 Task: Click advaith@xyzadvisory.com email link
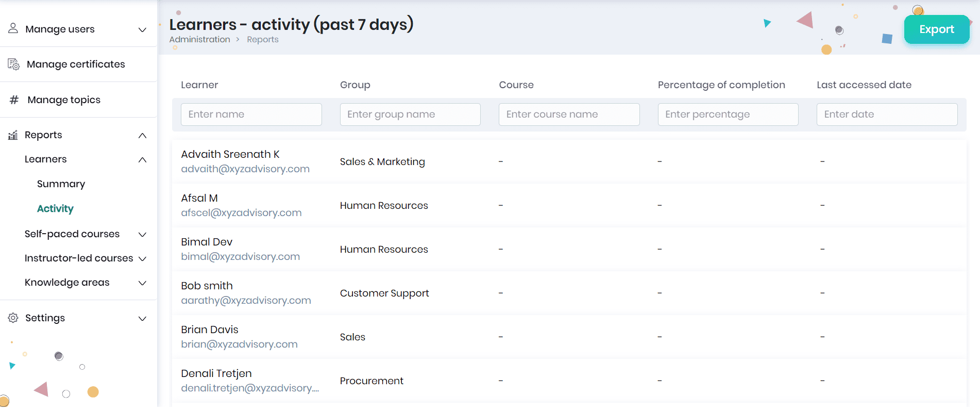pyautogui.click(x=245, y=169)
